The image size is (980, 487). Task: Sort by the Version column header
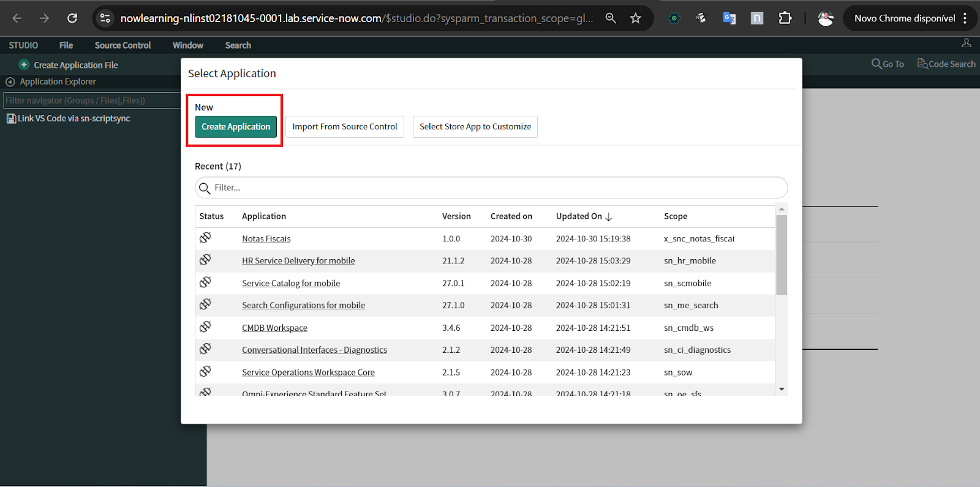pyautogui.click(x=456, y=216)
